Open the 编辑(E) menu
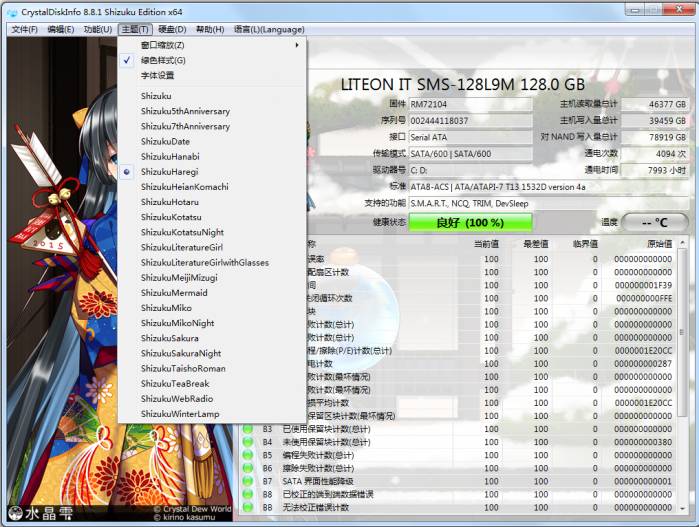699x527 pixels. click(x=61, y=29)
